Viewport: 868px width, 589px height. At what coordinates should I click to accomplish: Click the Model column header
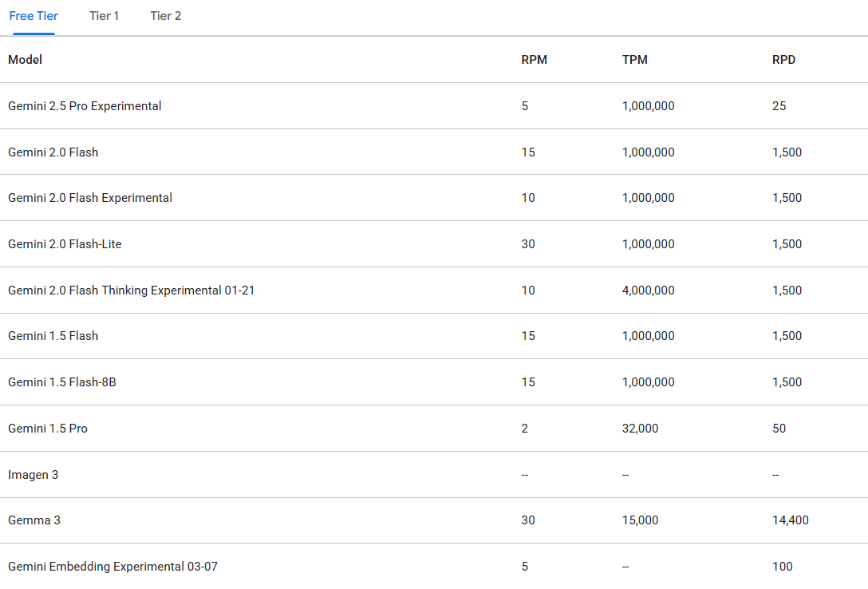point(25,60)
